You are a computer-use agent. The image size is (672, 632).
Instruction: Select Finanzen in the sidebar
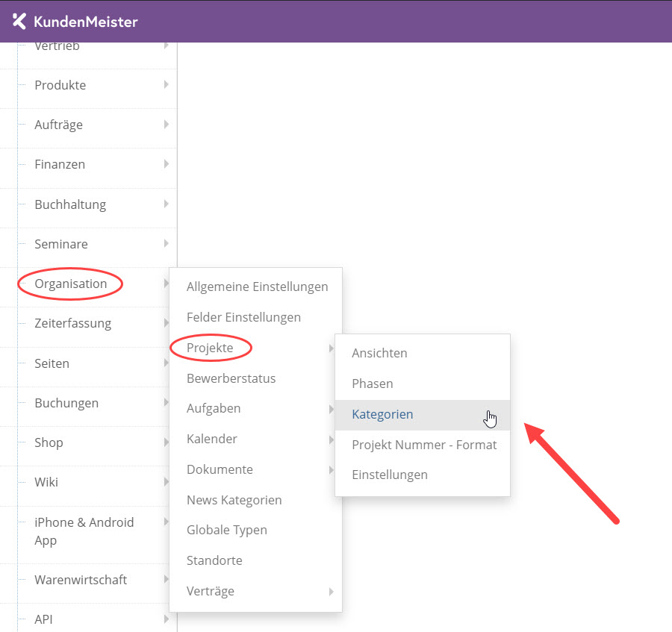[60, 164]
